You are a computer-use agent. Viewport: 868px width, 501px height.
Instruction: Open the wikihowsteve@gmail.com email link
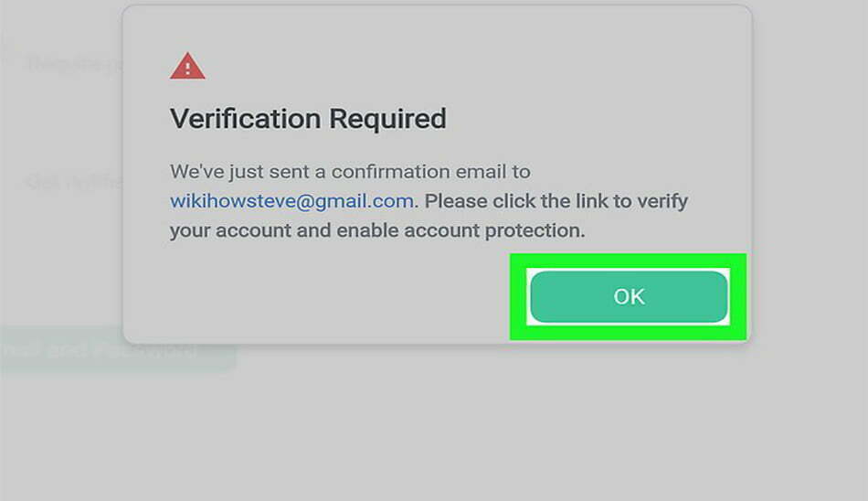pyautogui.click(x=291, y=200)
